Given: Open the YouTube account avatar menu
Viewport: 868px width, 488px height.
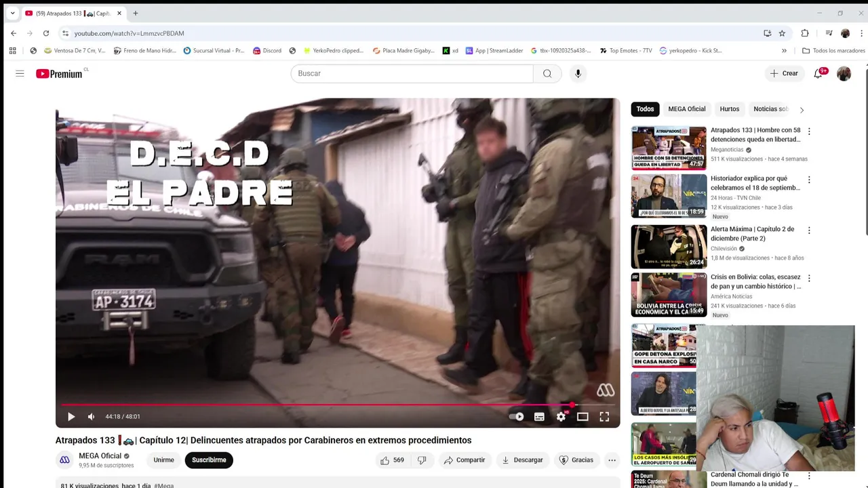Looking at the screenshot, I should 844,74.
